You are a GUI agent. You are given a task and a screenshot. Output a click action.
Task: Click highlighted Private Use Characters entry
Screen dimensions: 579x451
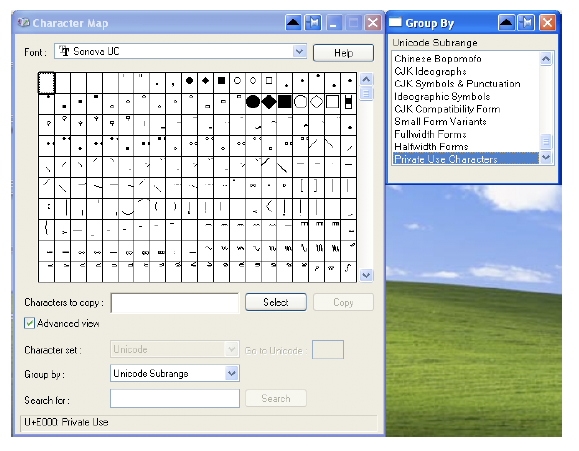(466, 159)
